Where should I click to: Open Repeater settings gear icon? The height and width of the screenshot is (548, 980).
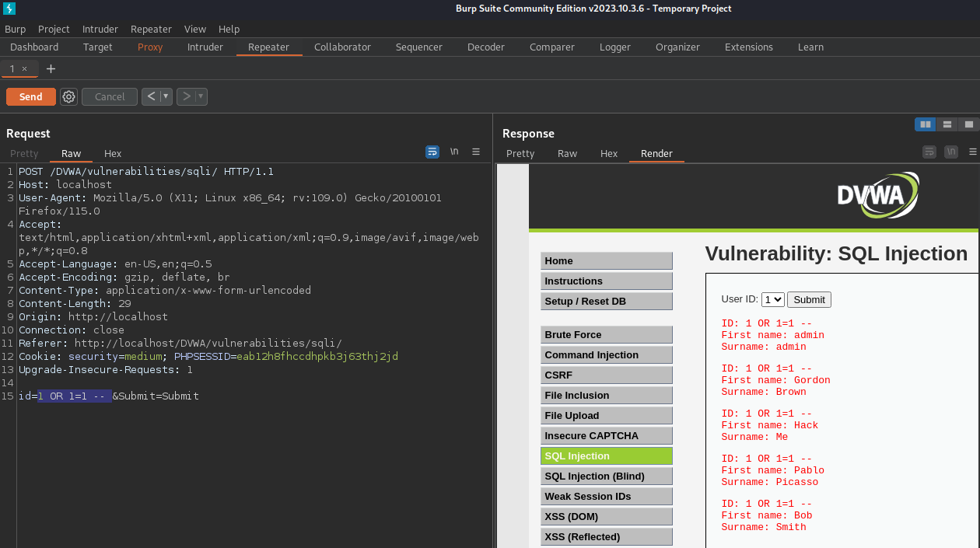[68, 96]
